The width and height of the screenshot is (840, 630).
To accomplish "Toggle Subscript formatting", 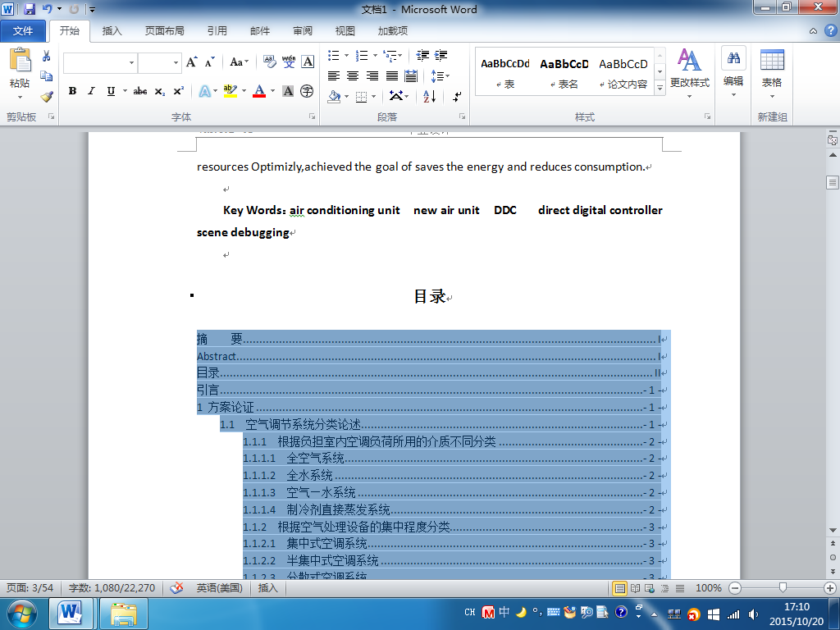I will pos(160,91).
